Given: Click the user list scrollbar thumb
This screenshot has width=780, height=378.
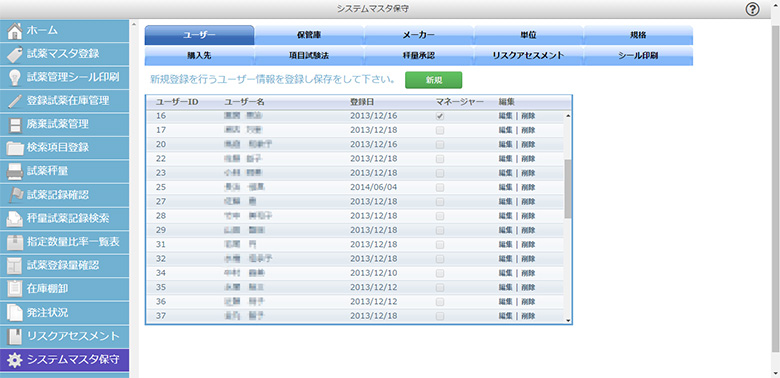Looking at the screenshot, I should click(x=568, y=189).
